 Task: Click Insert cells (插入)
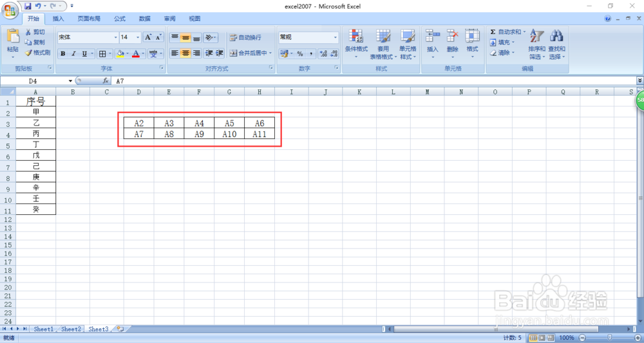tap(433, 44)
